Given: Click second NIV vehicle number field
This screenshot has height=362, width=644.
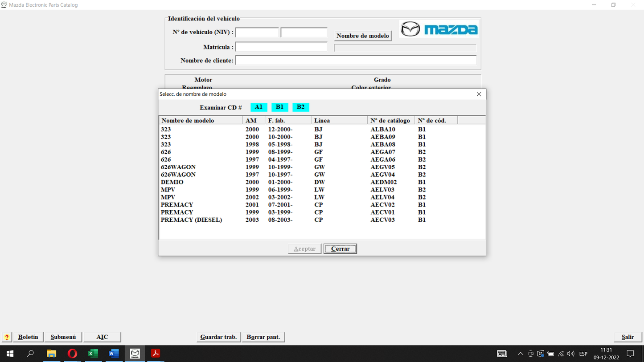Looking at the screenshot, I should coord(304,32).
